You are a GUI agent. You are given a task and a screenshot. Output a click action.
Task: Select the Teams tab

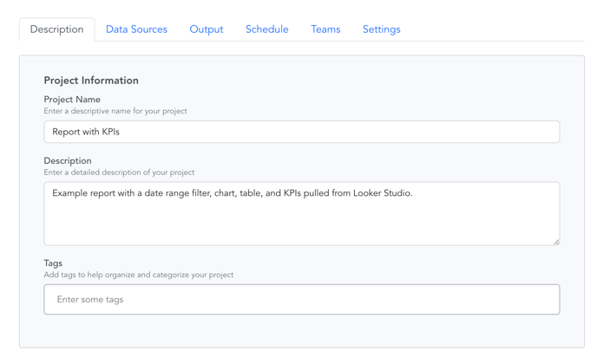pos(325,29)
